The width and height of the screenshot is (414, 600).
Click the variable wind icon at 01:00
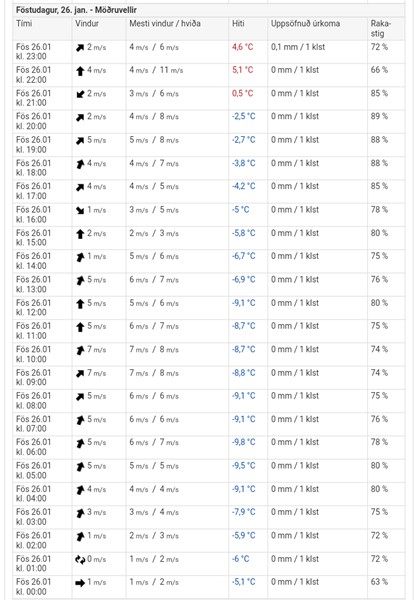point(80,560)
